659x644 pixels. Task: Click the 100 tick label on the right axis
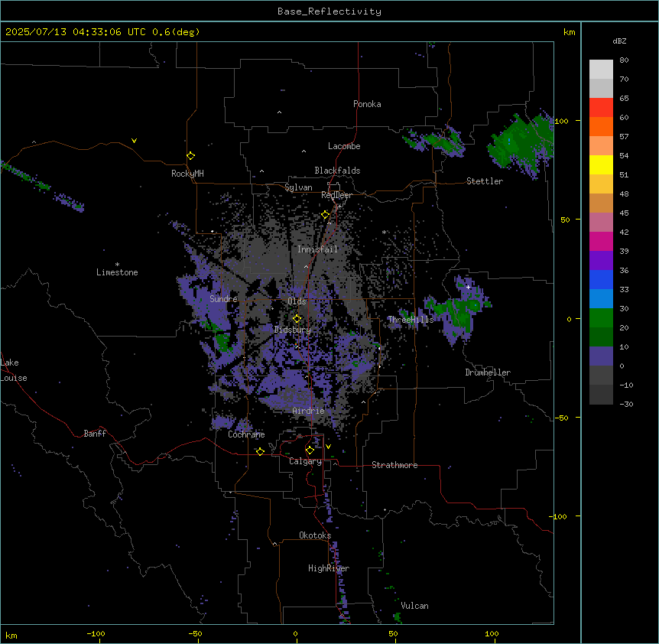point(561,121)
